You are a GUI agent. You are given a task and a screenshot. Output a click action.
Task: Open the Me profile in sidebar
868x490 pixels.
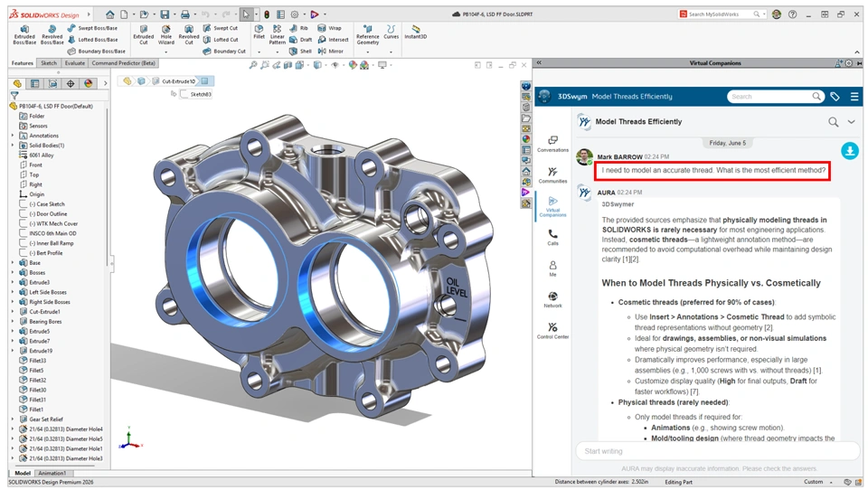pyautogui.click(x=552, y=269)
